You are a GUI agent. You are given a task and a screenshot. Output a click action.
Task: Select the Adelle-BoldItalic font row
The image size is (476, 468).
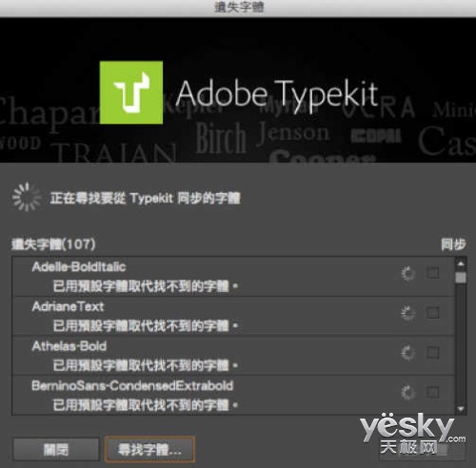point(233,277)
